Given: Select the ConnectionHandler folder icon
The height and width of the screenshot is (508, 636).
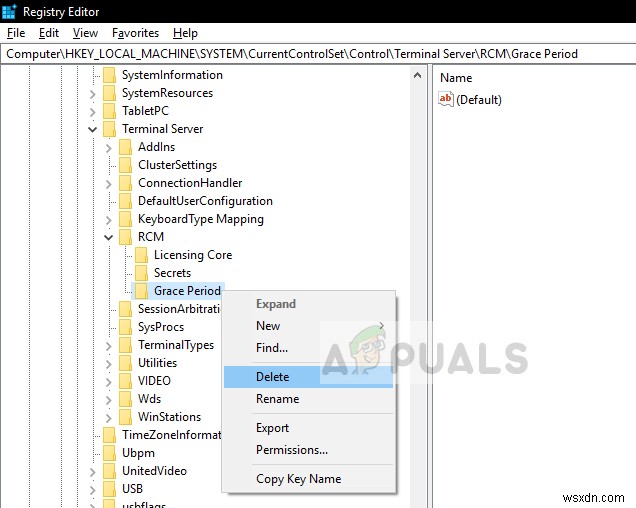Looking at the screenshot, I should click(x=126, y=183).
